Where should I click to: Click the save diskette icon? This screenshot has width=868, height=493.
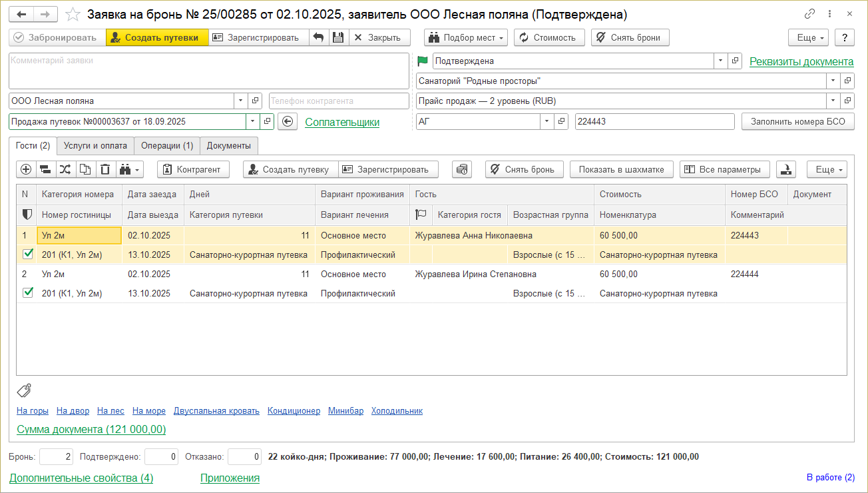[x=338, y=37]
